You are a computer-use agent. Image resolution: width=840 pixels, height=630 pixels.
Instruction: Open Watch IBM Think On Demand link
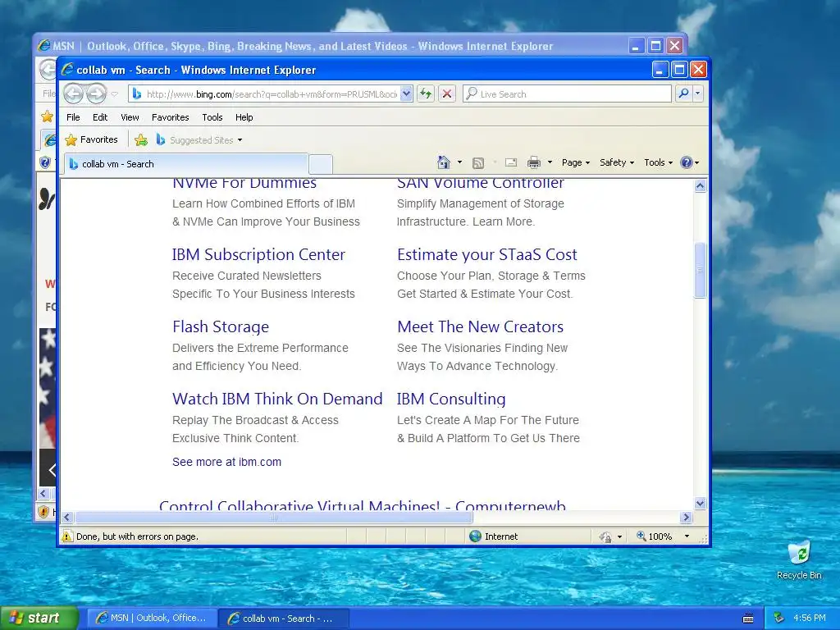(x=277, y=399)
